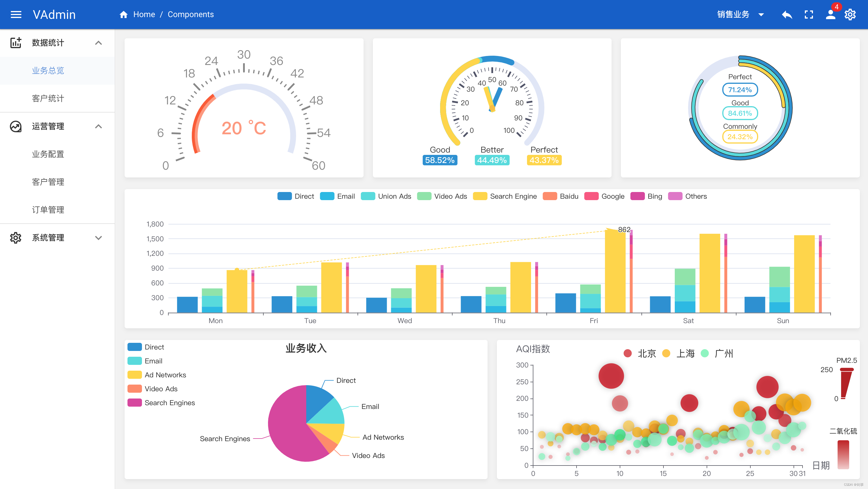868x489 pixels.
Task: Click the reply back arrow icon
Action: (x=787, y=15)
